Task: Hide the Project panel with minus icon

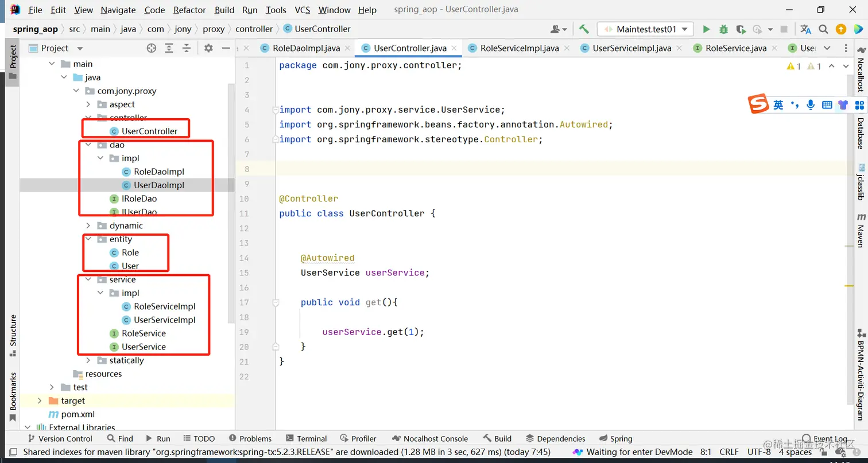Action: (226, 48)
